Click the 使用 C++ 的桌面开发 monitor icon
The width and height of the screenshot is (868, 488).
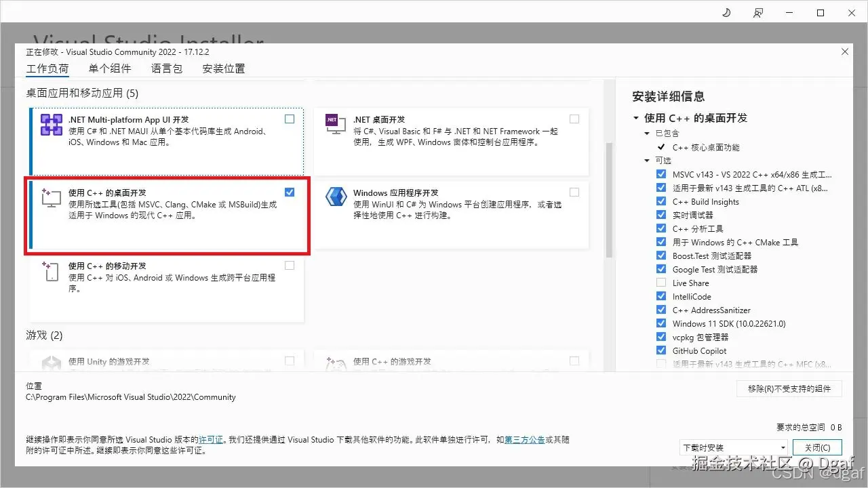(x=51, y=198)
